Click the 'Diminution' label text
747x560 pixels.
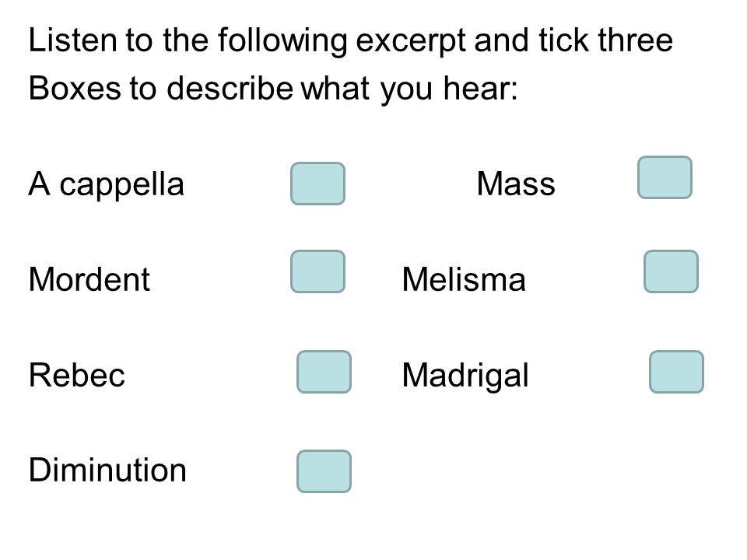point(107,470)
